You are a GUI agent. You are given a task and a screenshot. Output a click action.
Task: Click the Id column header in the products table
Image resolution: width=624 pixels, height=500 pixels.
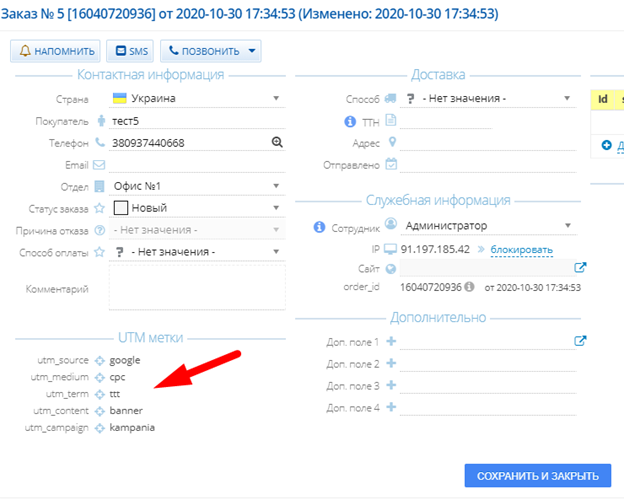click(603, 99)
